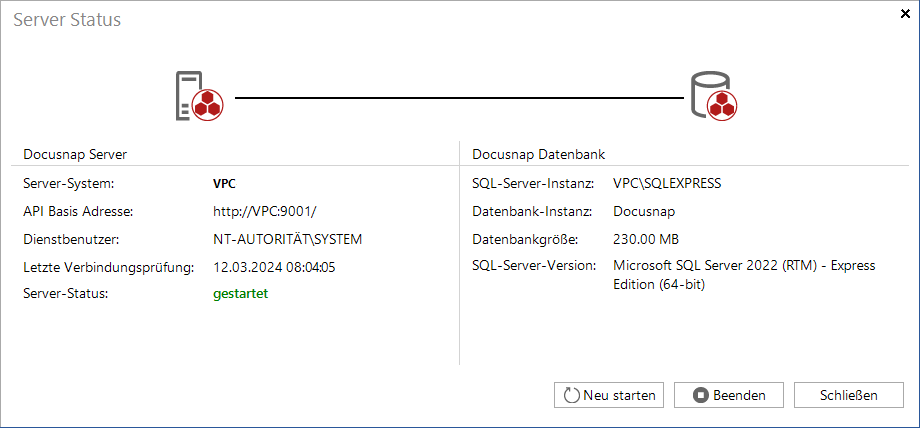Click the Docusnap Server section heading

pyautogui.click(x=75, y=154)
